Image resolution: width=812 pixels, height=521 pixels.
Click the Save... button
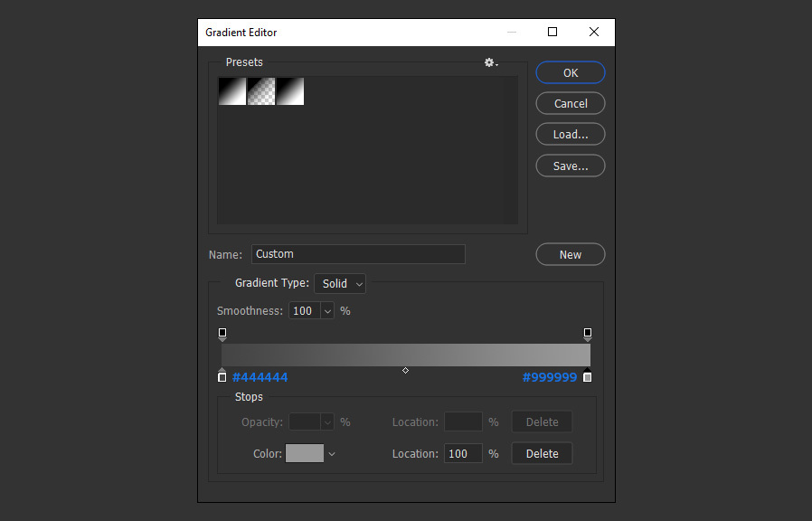pos(571,166)
